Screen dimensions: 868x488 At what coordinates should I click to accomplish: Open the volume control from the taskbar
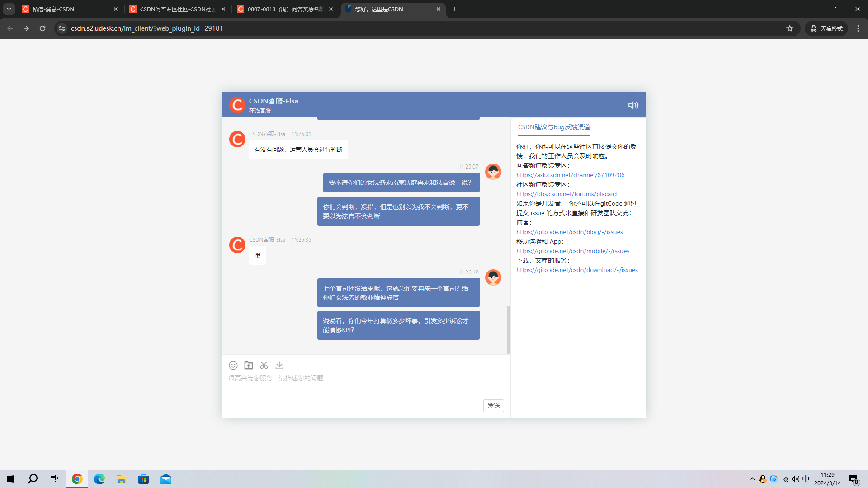click(x=796, y=479)
